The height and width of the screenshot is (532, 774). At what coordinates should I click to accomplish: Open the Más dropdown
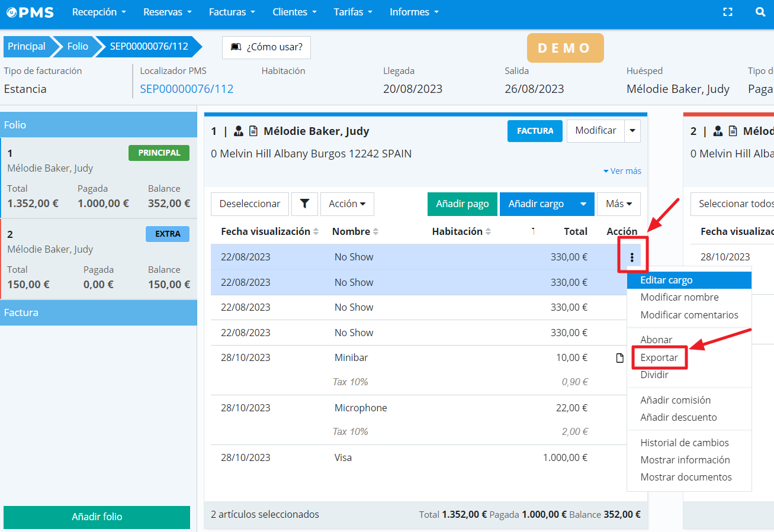point(619,204)
